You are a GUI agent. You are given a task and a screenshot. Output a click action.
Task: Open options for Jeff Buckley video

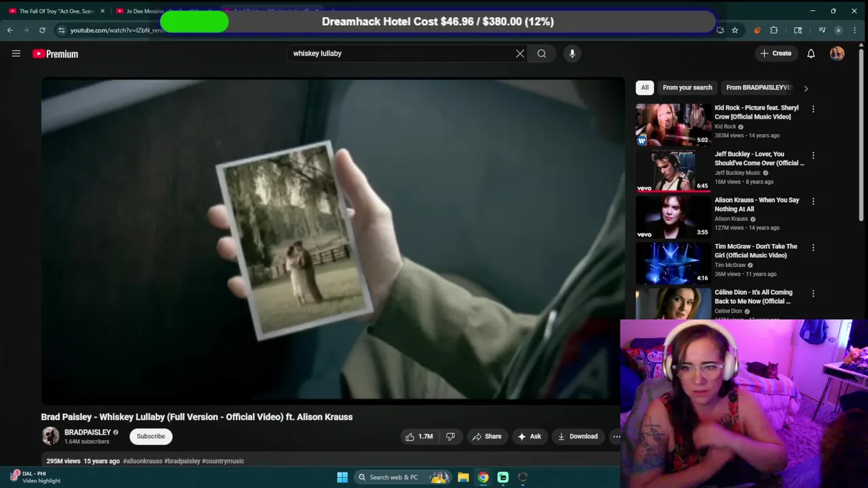pos(813,155)
